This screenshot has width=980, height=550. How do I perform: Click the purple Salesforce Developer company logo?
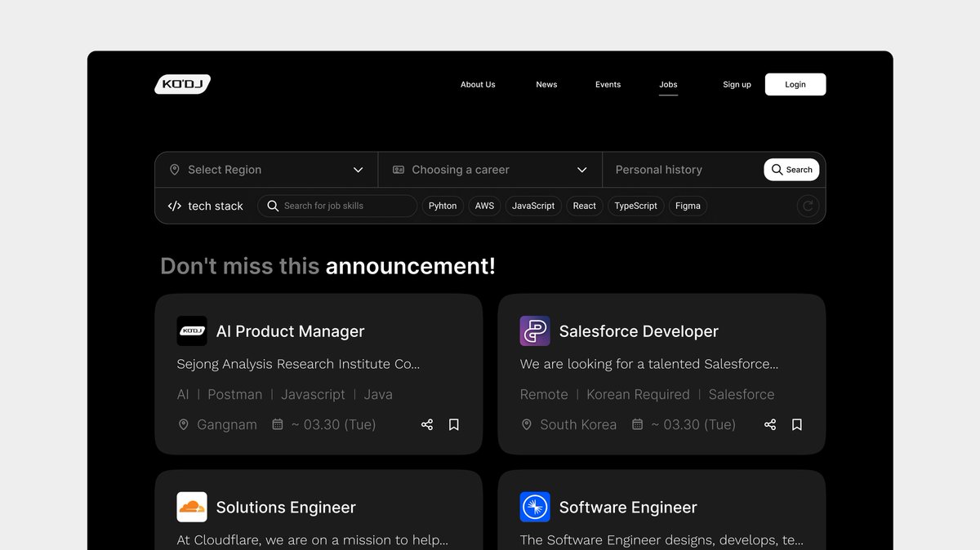tap(535, 331)
